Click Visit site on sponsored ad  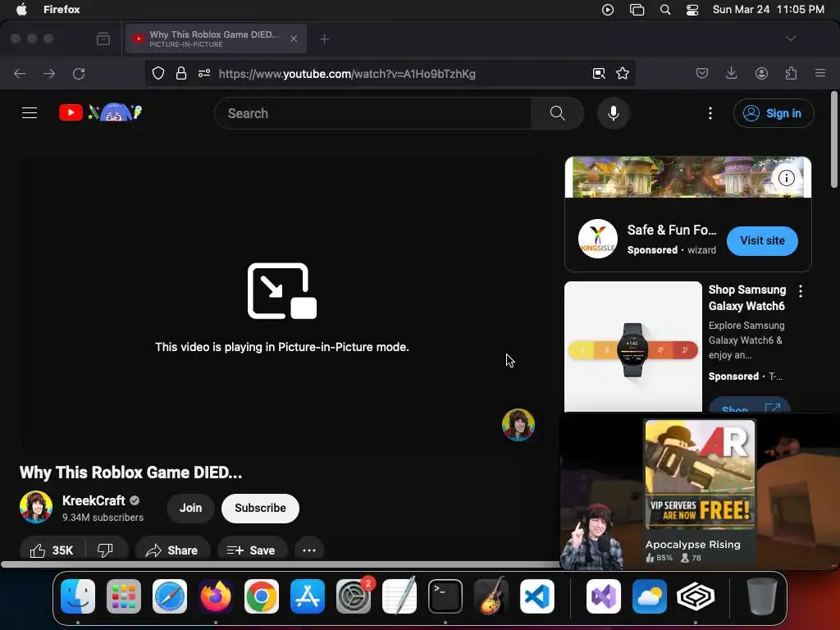click(762, 240)
